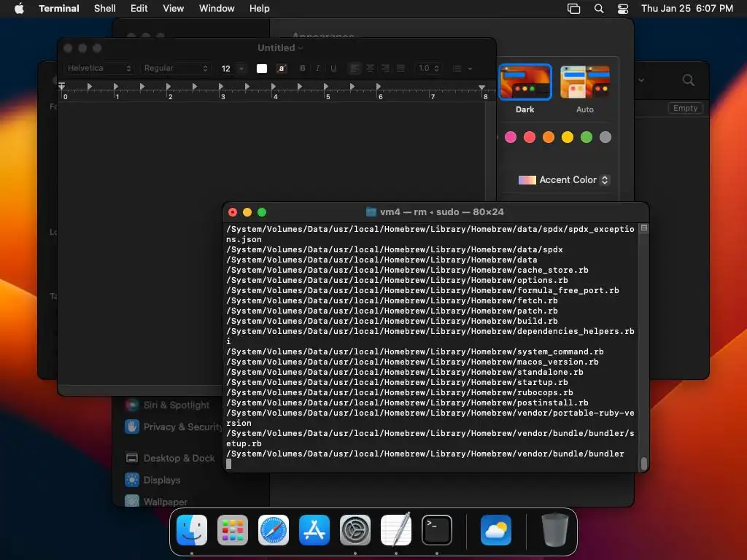Screen dimensions: 747x560
Task: Choose green accent color
Action: pyautogui.click(x=587, y=137)
